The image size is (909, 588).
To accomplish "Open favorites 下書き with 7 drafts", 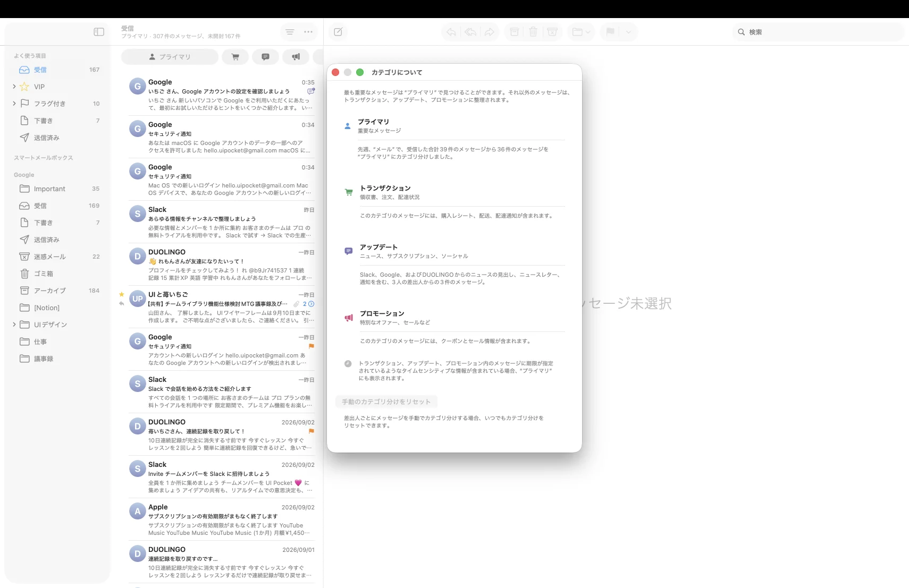I will [57, 121].
